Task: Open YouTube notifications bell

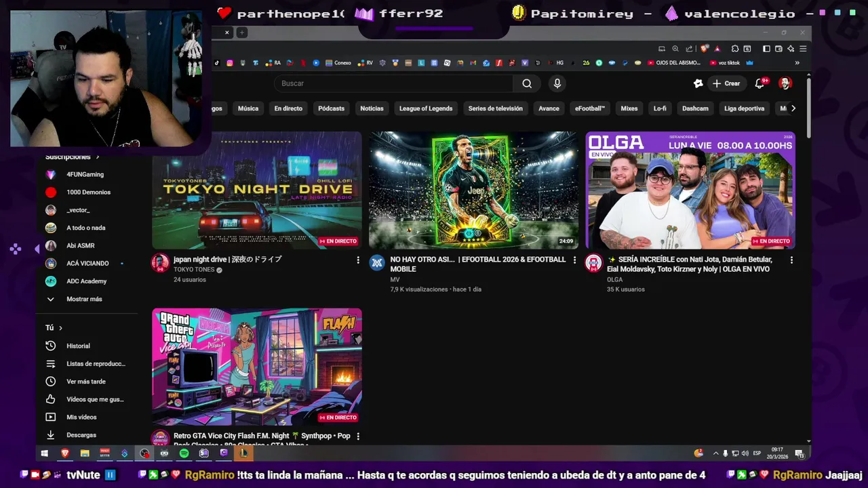Action: click(x=759, y=83)
